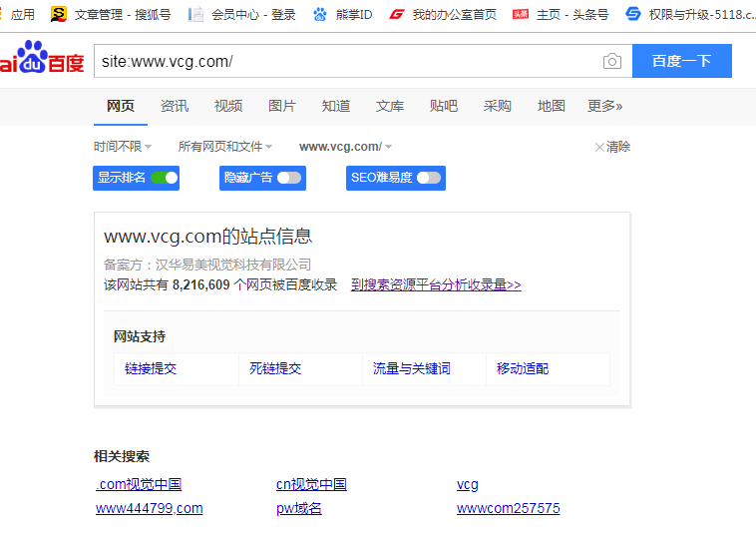Open the 5118 权限与升级 bookmark icon
Screen dimensions: 756x543
pyautogui.click(x=633, y=14)
